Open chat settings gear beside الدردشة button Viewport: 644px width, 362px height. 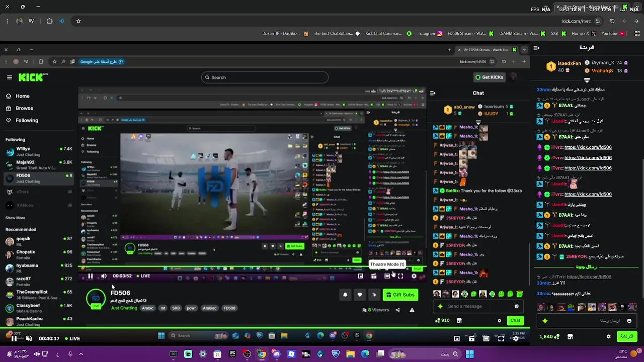(609, 336)
